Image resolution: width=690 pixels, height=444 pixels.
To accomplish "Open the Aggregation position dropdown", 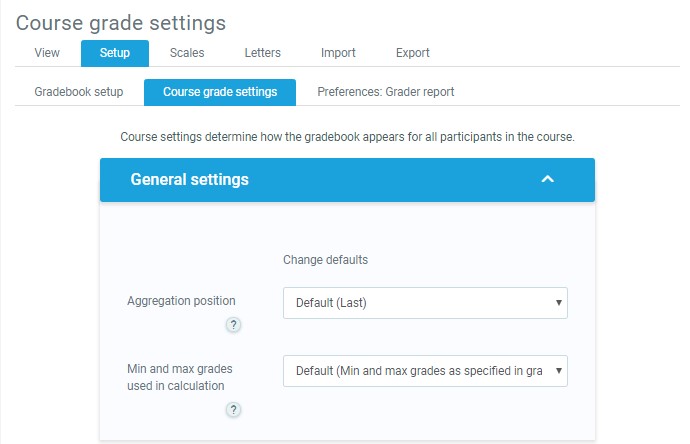I will 425,303.
